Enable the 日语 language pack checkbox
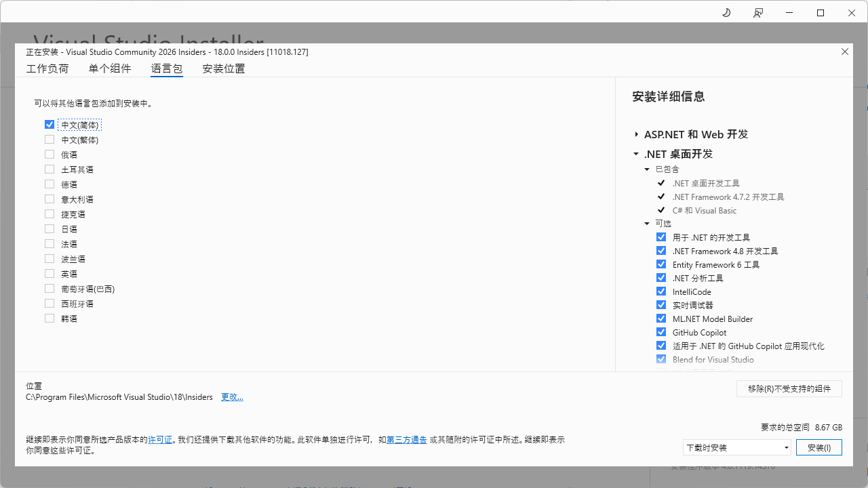 [x=50, y=229]
